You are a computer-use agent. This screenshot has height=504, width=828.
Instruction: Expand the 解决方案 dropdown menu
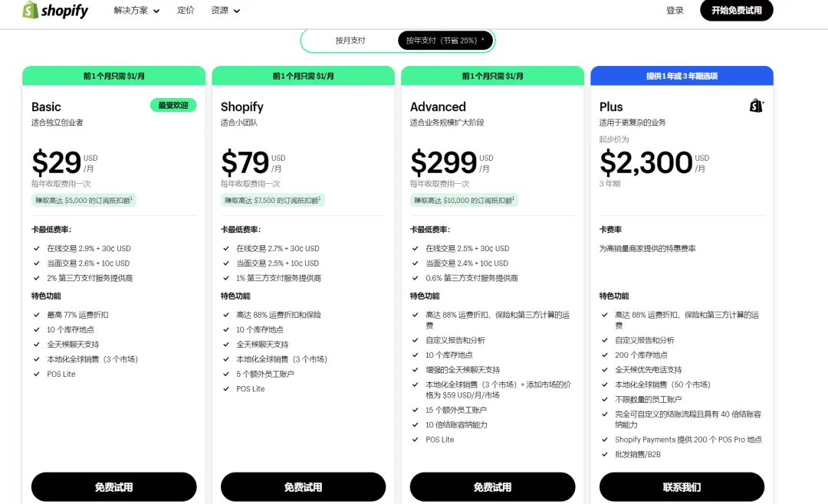tap(136, 11)
